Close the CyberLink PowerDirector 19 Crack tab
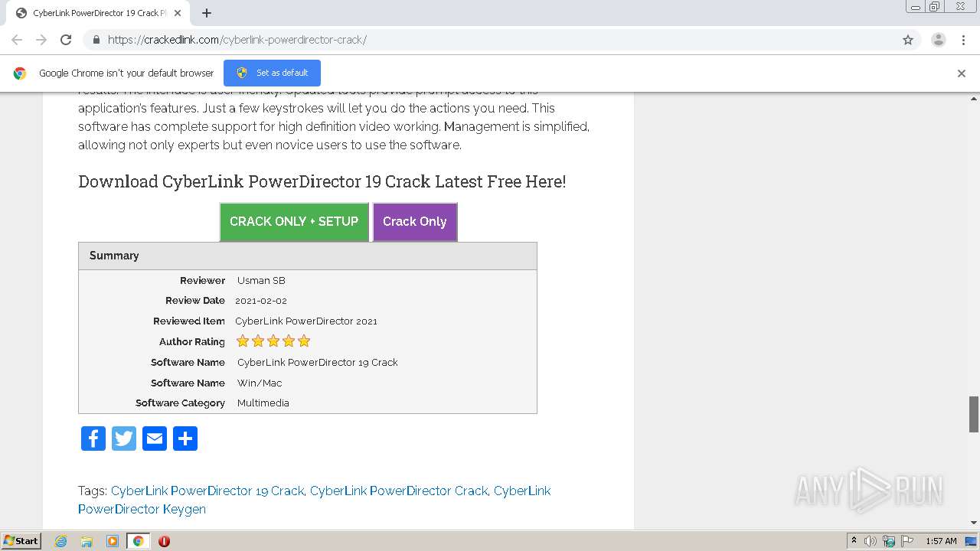This screenshot has height=551, width=980. click(x=178, y=13)
